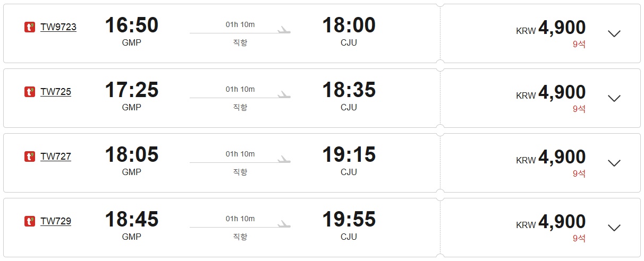Open the TW729 flight number link
The height and width of the screenshot is (261, 644).
[56, 221]
